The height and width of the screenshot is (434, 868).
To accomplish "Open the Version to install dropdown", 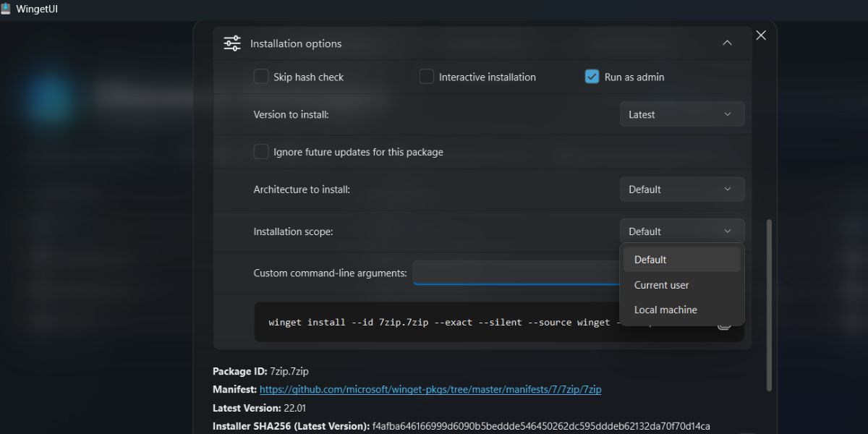I will 682,114.
